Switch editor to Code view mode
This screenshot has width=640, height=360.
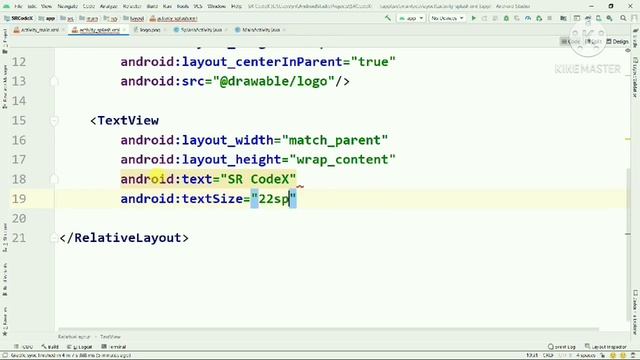coord(571,42)
